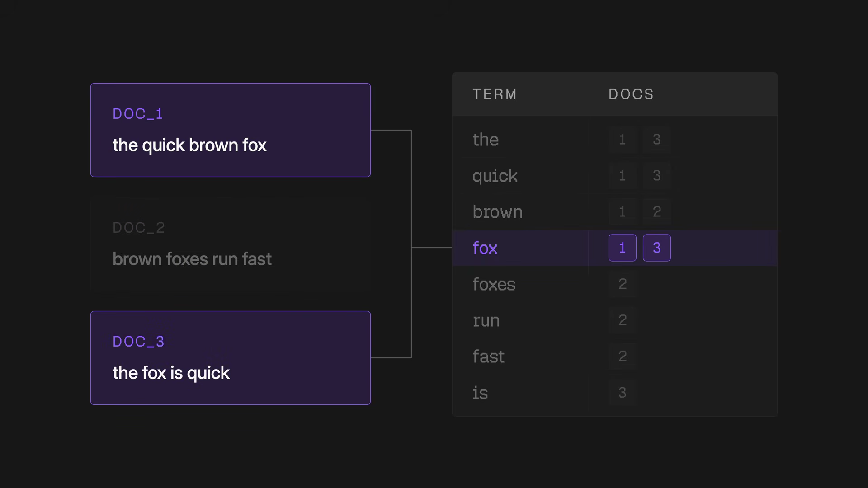The width and height of the screenshot is (868, 488).
Task: Select the DOC_1 document card
Action: (x=231, y=130)
